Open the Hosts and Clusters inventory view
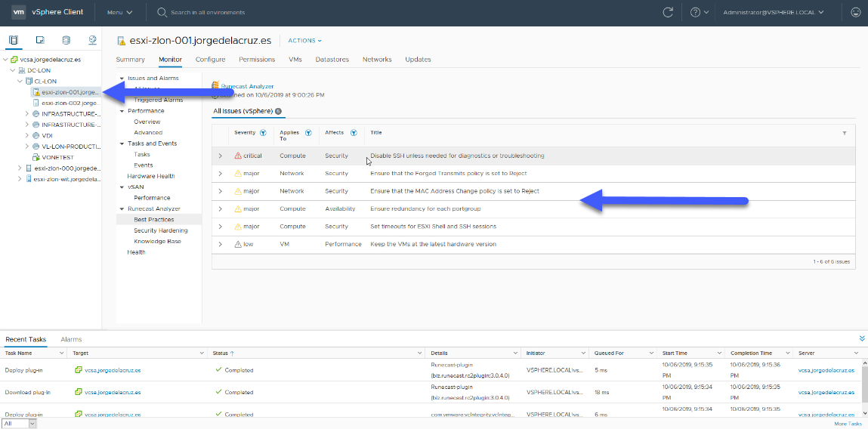The image size is (868, 429). click(14, 40)
